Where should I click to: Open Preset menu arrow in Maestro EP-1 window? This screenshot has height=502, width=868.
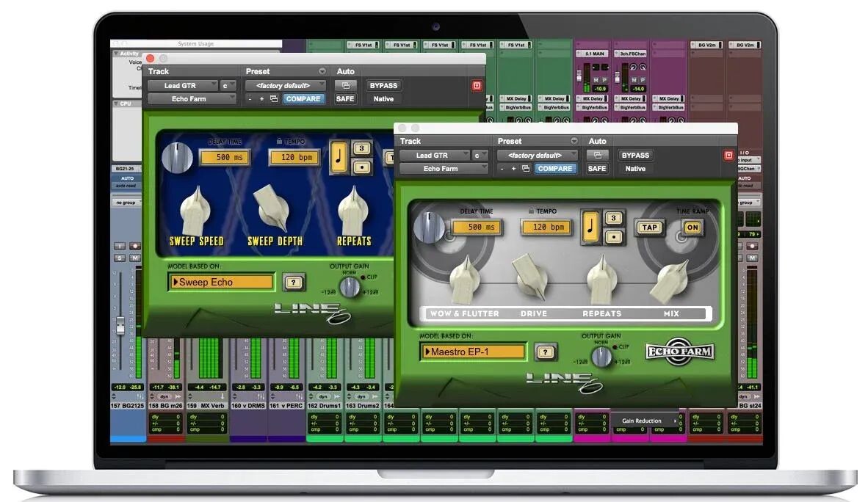pyautogui.click(x=574, y=141)
